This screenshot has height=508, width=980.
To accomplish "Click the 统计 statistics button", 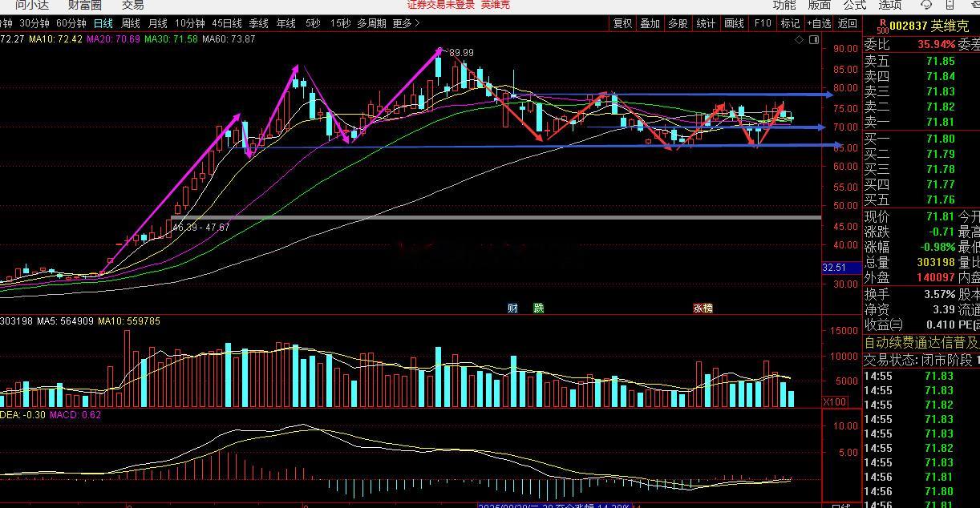I will click(706, 24).
